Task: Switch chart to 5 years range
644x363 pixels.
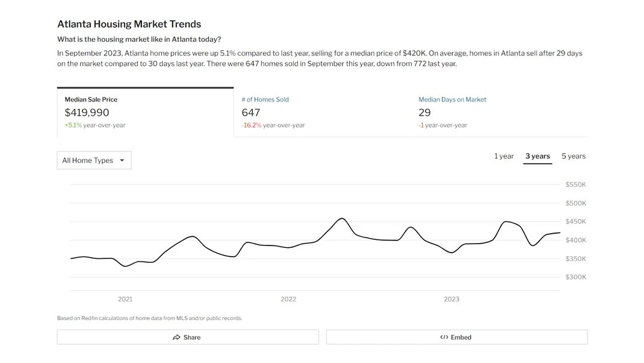Action: click(573, 156)
